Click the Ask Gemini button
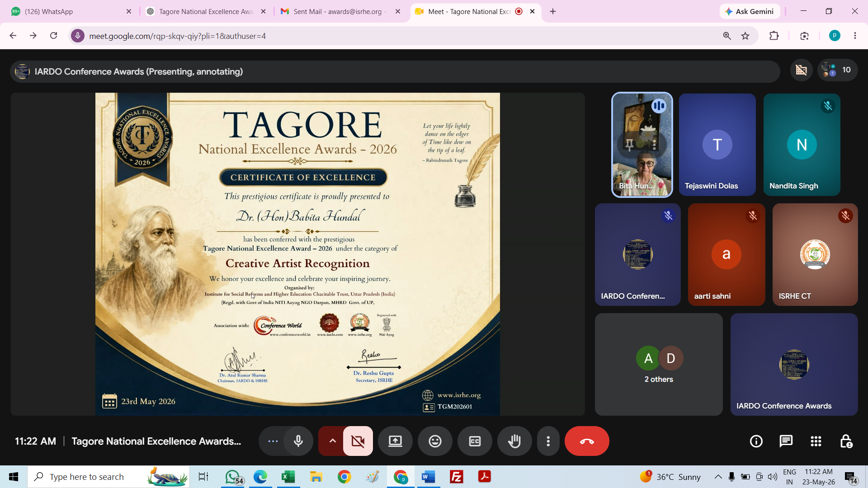This screenshot has height=488, width=868. [750, 11]
